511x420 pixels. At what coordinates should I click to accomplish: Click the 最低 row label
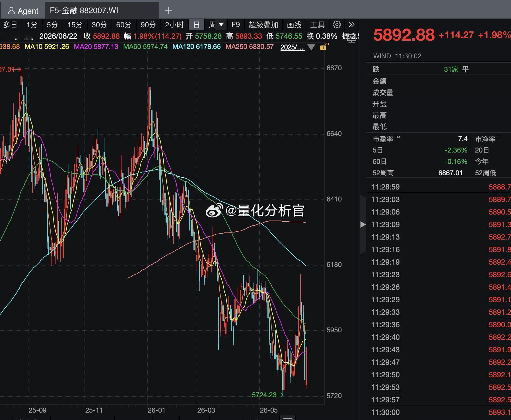[380, 127]
